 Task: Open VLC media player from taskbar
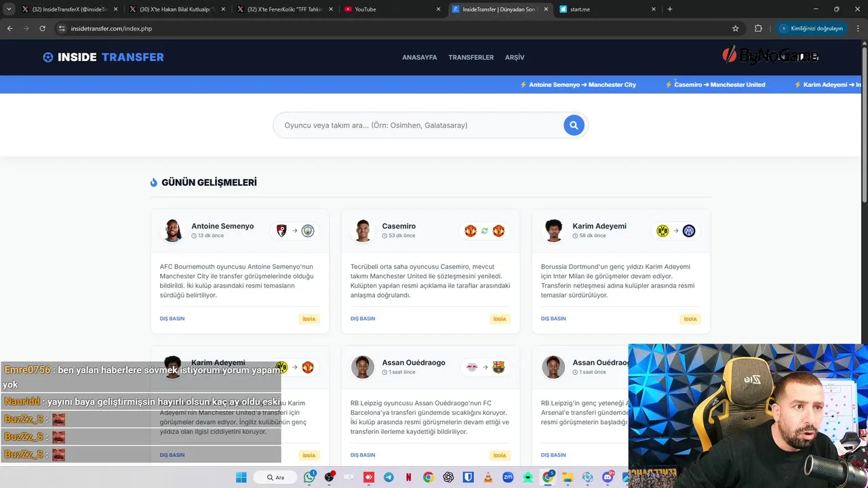488,477
